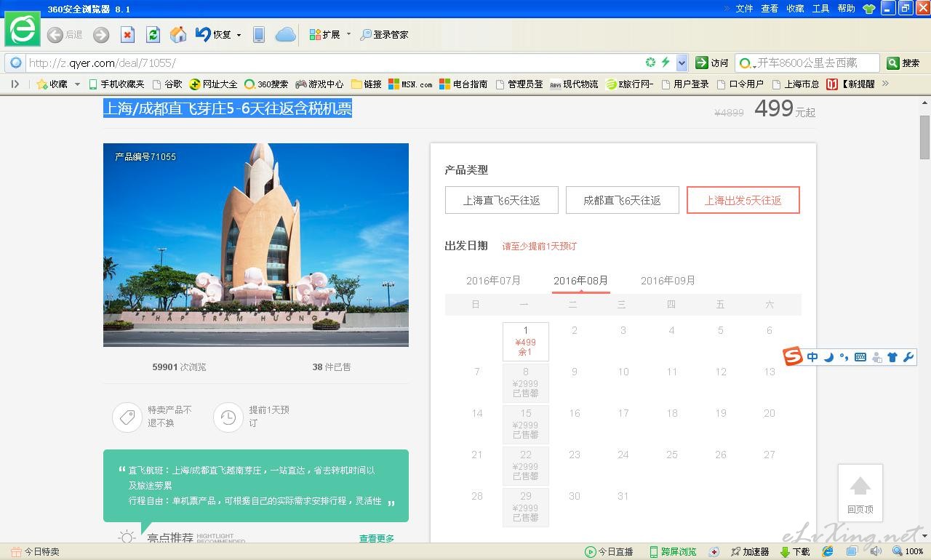
Task: Open the mobile phone assistant icon
Action: (x=258, y=34)
